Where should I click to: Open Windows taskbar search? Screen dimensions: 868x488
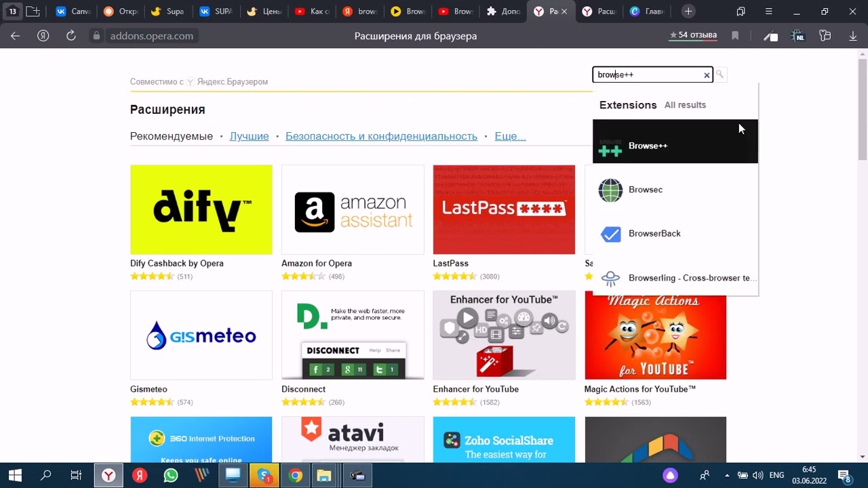pos(45,475)
